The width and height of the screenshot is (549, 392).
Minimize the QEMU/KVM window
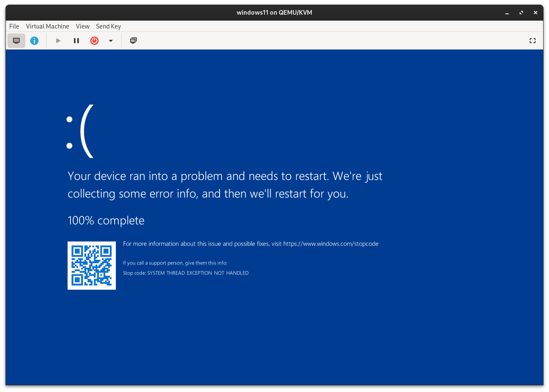pos(507,13)
